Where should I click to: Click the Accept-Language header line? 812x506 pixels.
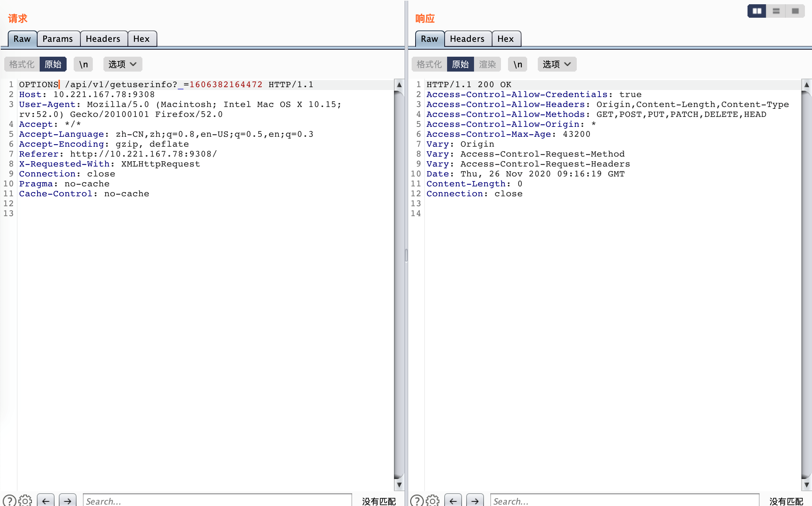point(166,134)
